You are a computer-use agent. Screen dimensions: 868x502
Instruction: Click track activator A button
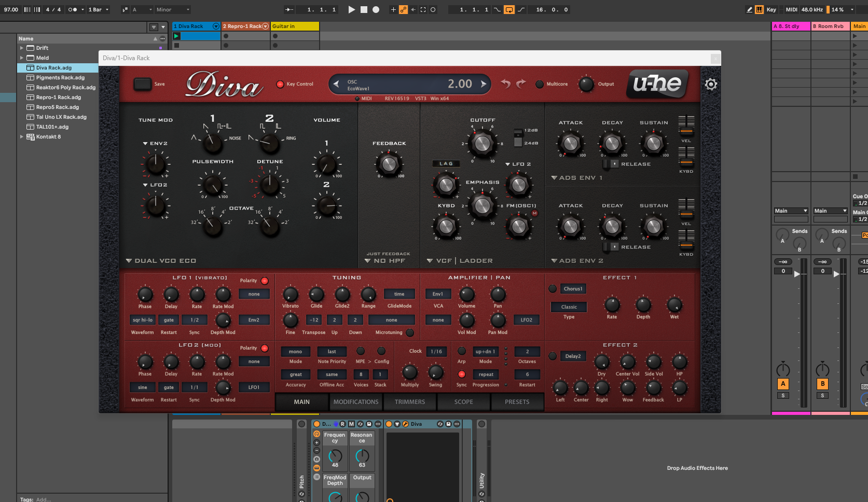(783, 384)
